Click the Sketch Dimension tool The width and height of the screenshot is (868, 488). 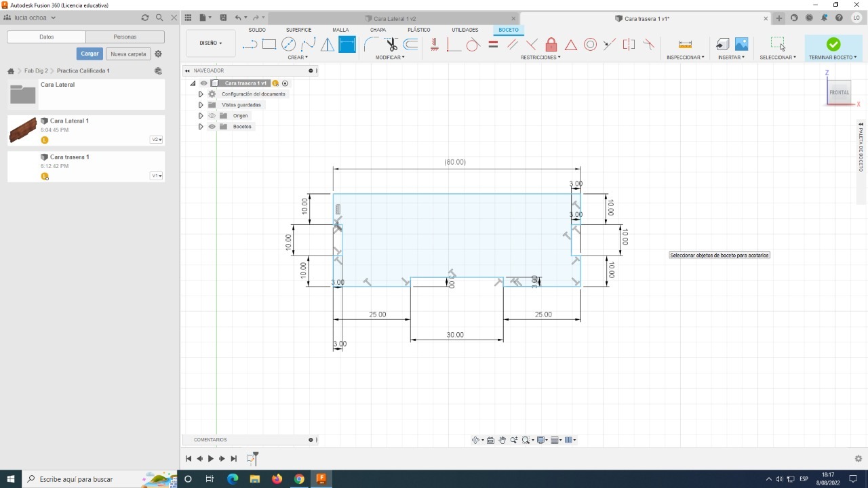[347, 45]
